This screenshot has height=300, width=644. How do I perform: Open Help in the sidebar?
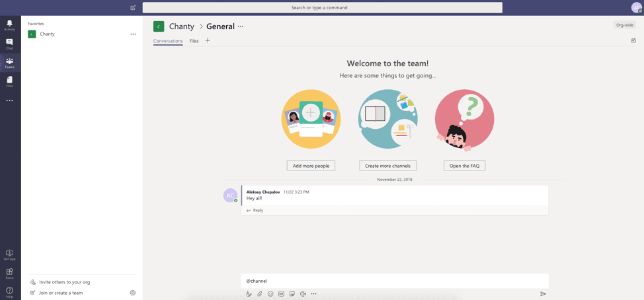[x=9, y=292]
